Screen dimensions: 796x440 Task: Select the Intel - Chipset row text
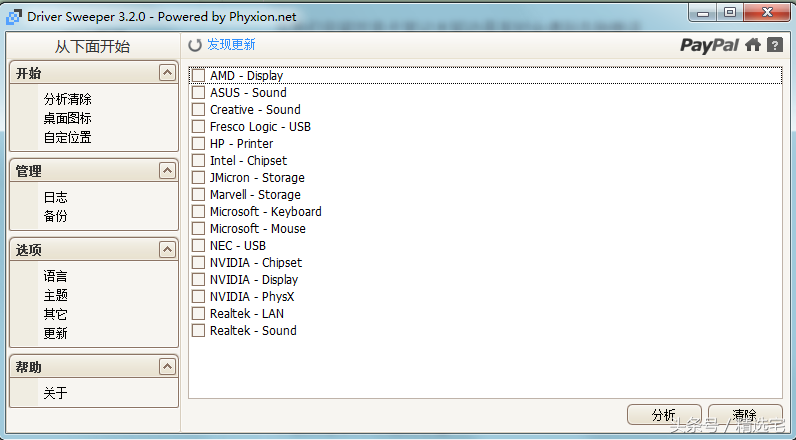[x=248, y=160]
